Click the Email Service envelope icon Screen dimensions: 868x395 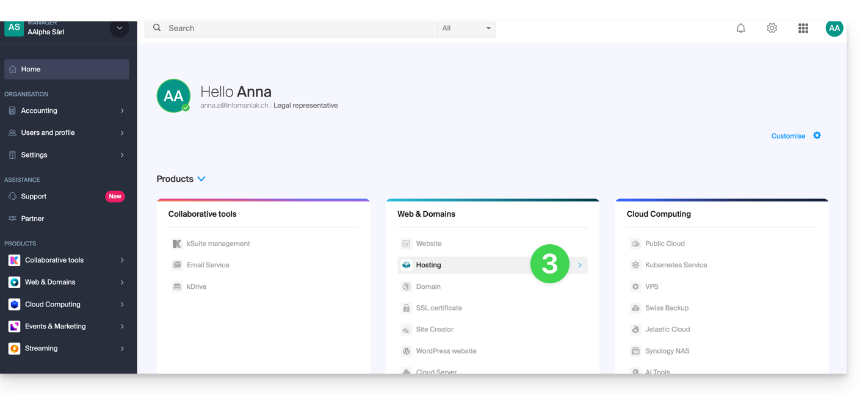(x=177, y=265)
